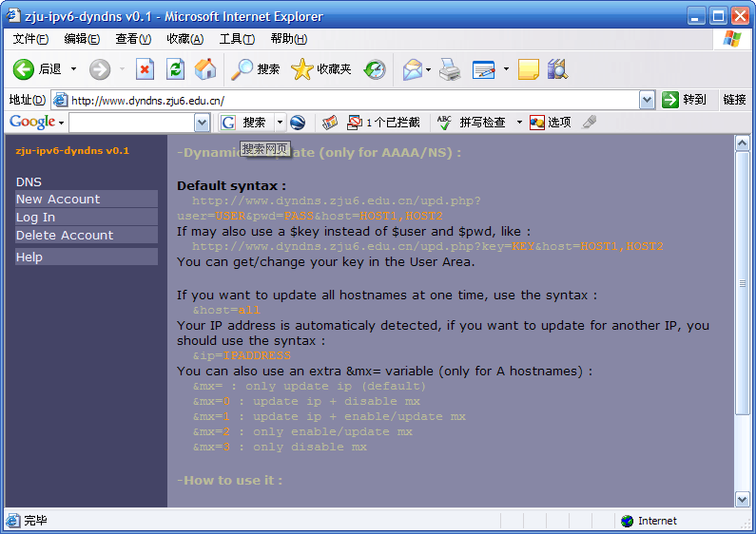The height and width of the screenshot is (534, 756).
Task: Expand the address bar dropdown
Action: coord(647,100)
